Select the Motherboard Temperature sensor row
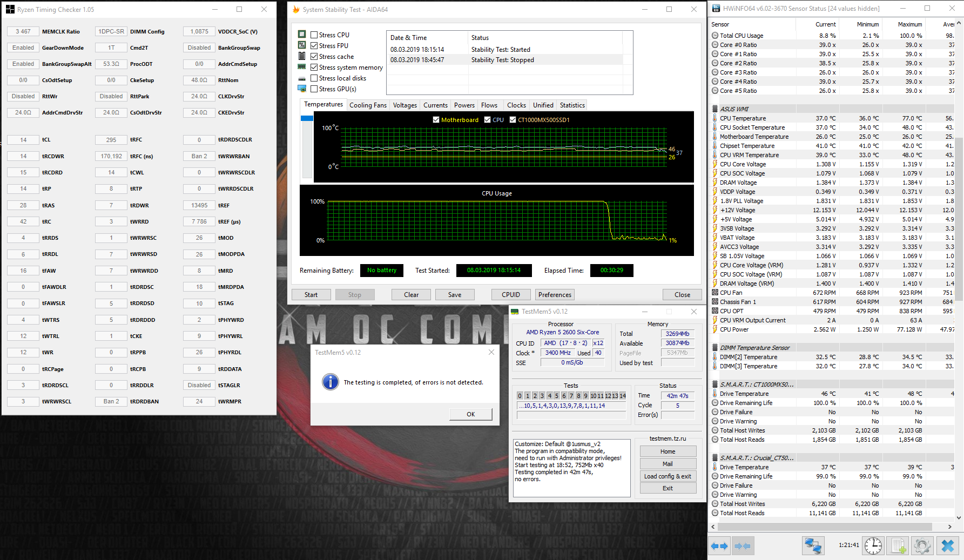The height and width of the screenshot is (560, 964). (832, 137)
